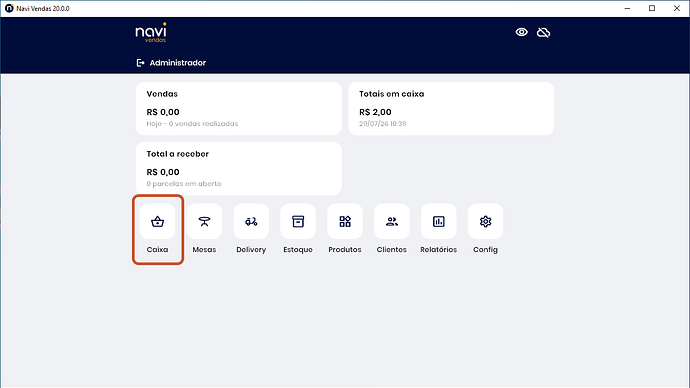Open the Clientes people icon

pyautogui.click(x=392, y=221)
